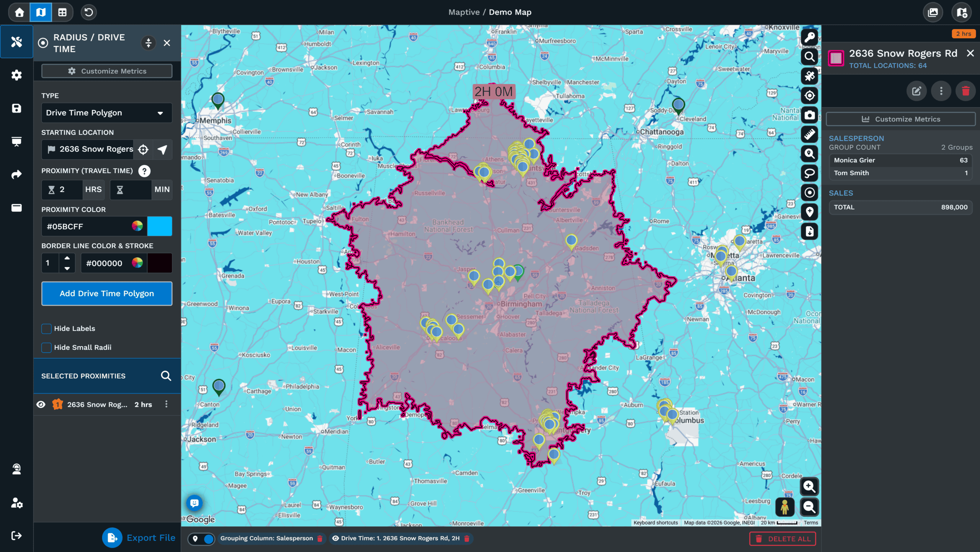Open Street View pegman icon

pyautogui.click(x=785, y=507)
